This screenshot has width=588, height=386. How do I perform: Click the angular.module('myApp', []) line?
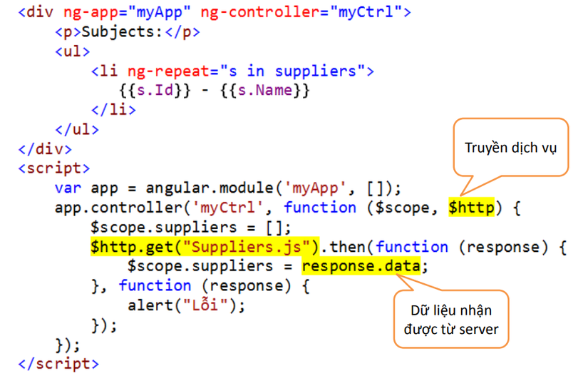(x=228, y=188)
